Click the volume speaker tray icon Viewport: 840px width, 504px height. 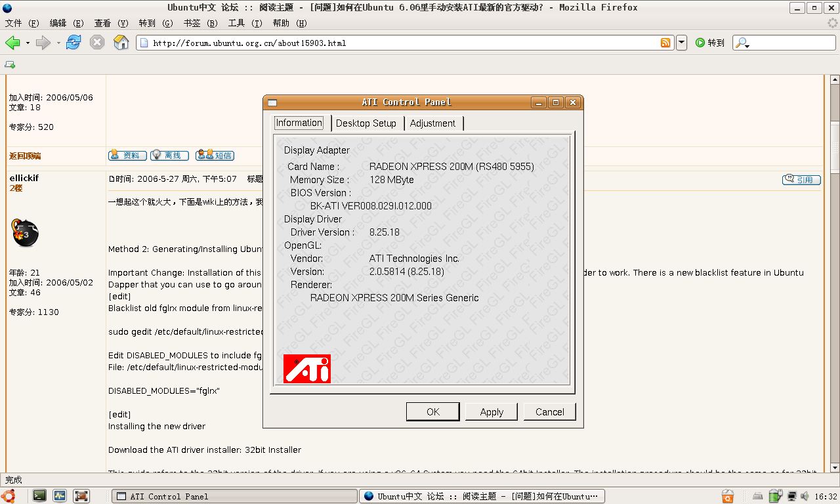coord(805,497)
